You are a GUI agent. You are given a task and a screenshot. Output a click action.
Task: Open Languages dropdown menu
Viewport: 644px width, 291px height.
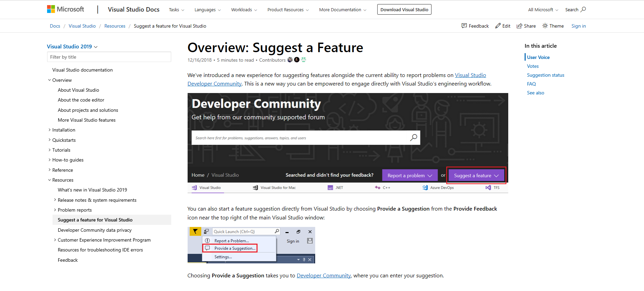(x=208, y=10)
